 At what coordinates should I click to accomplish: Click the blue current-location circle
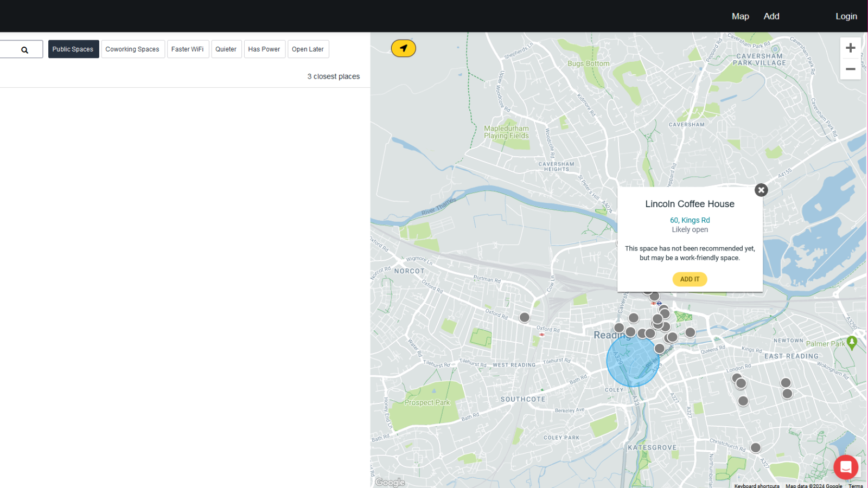tap(632, 361)
